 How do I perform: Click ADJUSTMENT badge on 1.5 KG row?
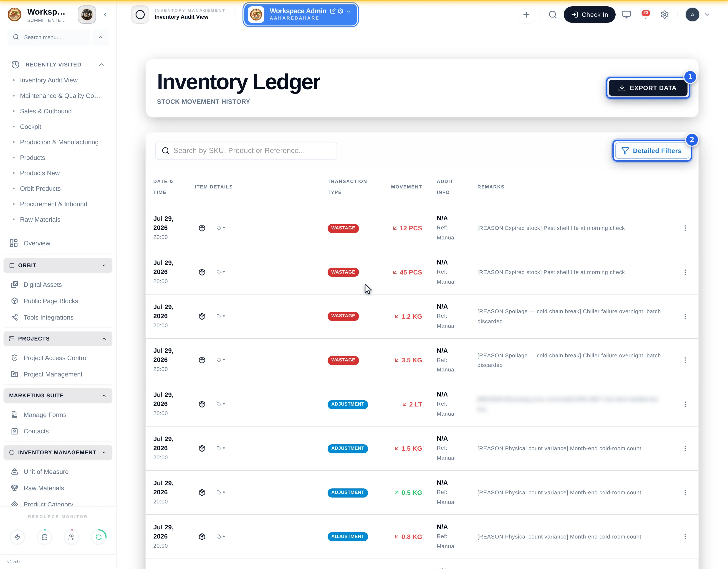(x=348, y=449)
